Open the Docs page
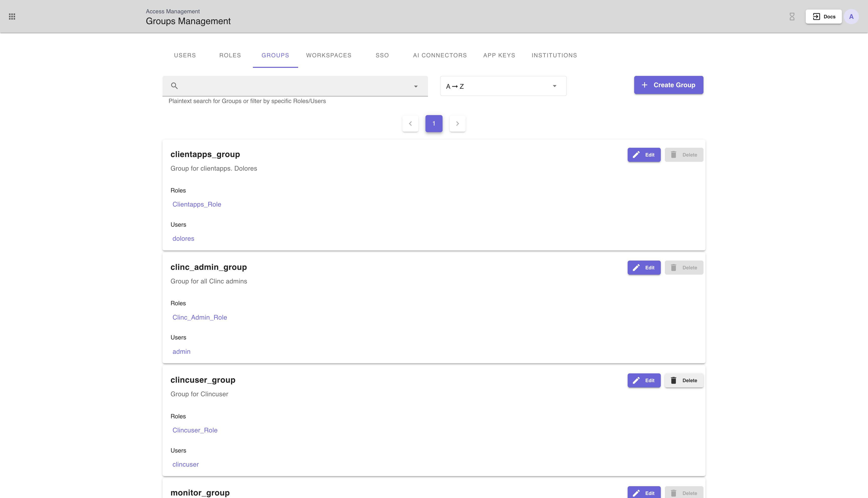Image resolution: width=868 pixels, height=498 pixels. [x=824, y=16]
